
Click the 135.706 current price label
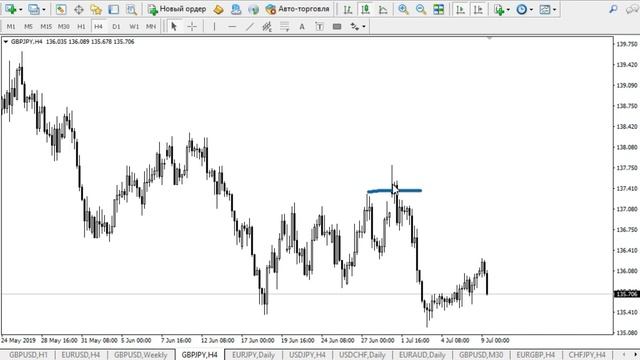(x=627, y=294)
